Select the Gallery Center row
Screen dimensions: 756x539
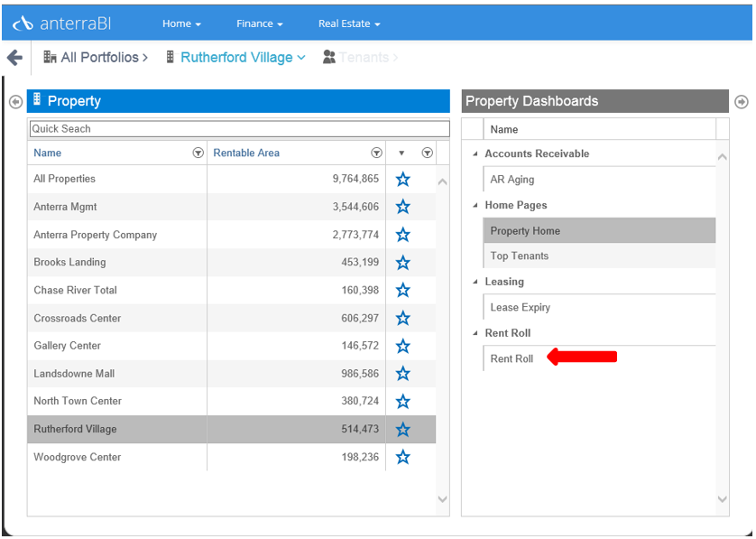click(x=232, y=346)
